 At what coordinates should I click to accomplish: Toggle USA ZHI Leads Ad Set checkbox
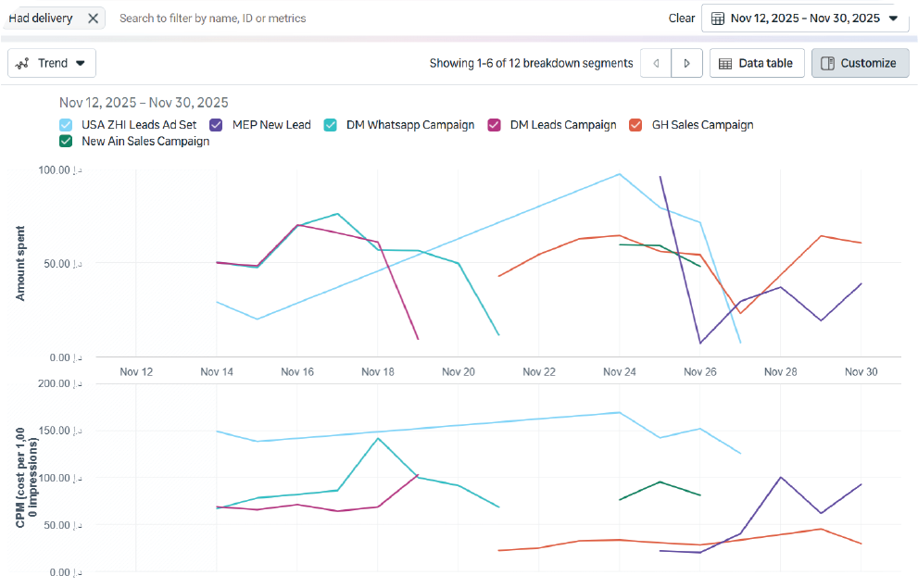coord(66,125)
